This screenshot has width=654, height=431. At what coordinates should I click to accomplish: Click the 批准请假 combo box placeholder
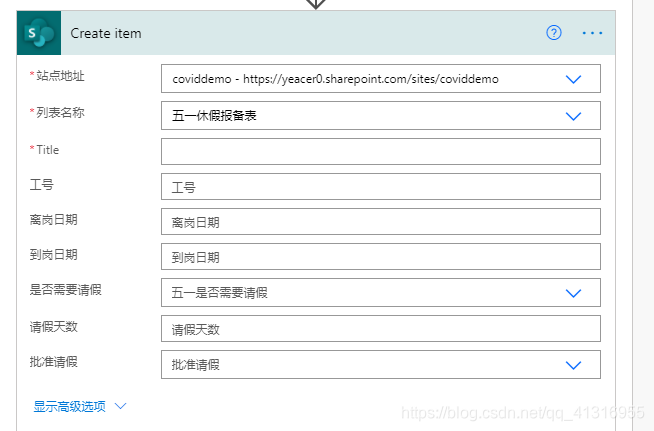[195, 365]
